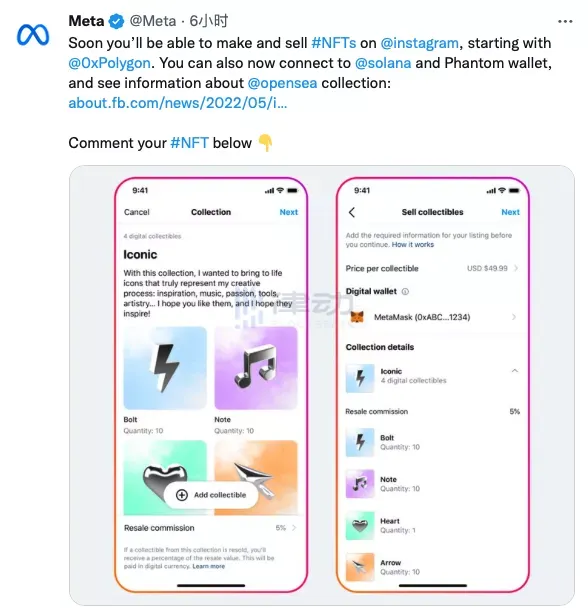
Task: Tap Next on the Sell collectibles screen
Action: pyautogui.click(x=510, y=212)
